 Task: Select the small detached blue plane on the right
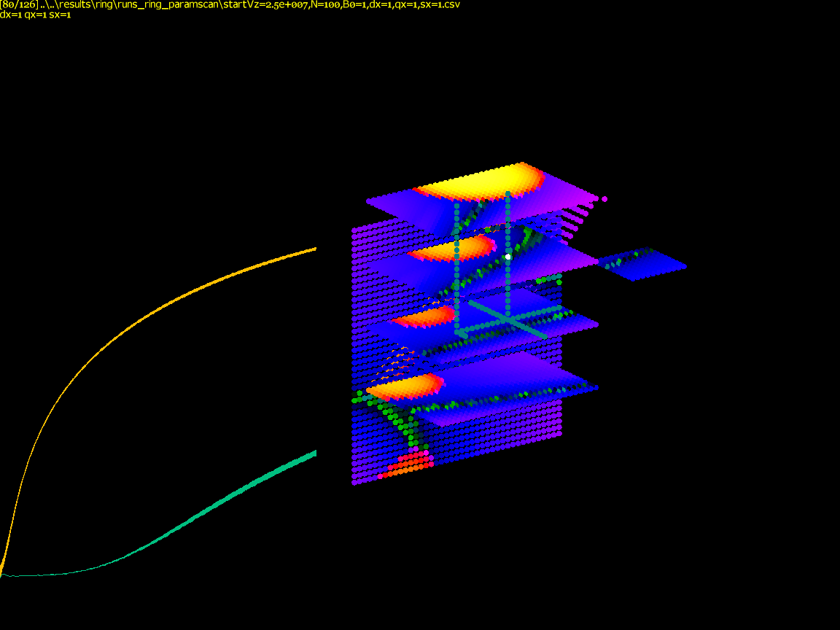click(x=642, y=264)
